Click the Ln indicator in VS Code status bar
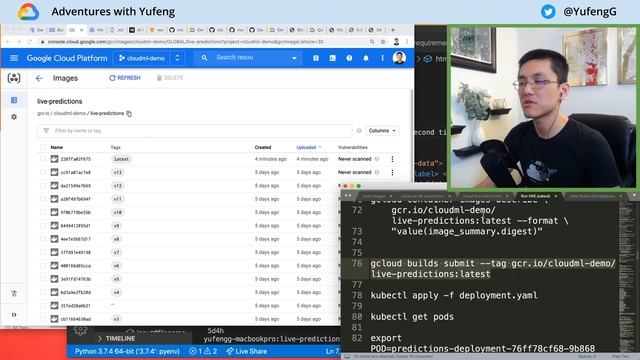 333,351
